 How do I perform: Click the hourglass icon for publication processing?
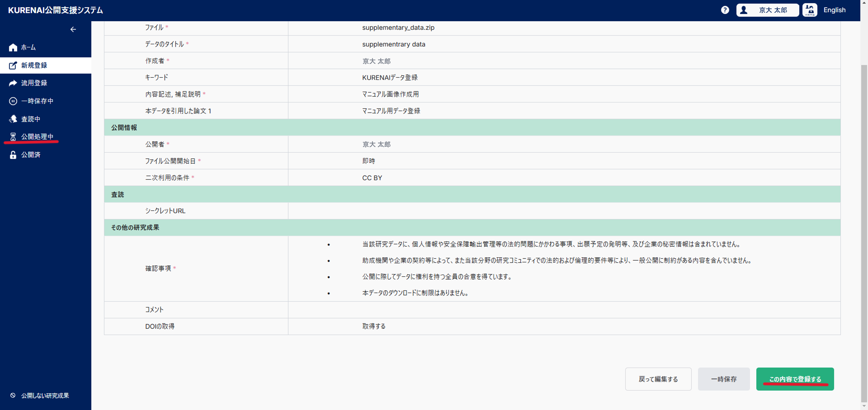(x=13, y=137)
